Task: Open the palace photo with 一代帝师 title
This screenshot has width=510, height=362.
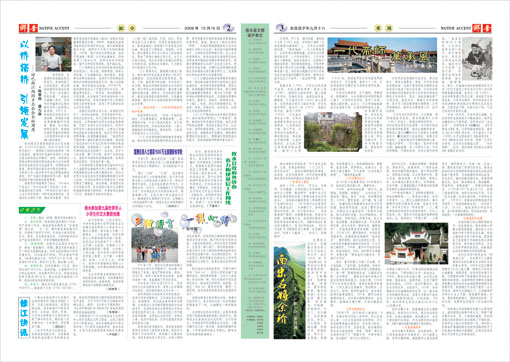Action: pyautogui.click(x=382, y=55)
